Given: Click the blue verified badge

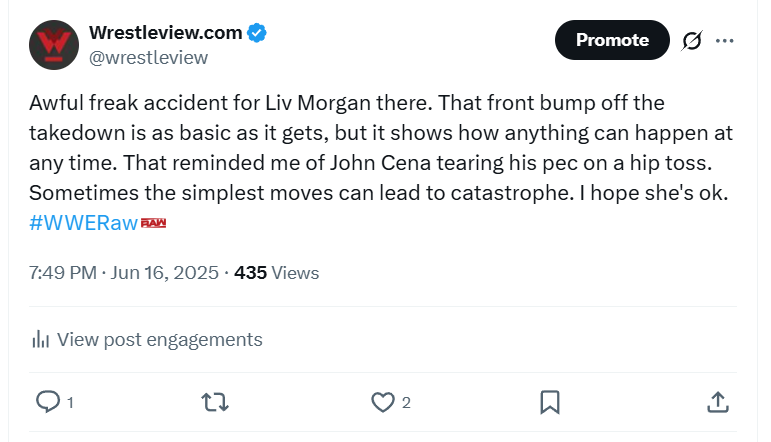Looking at the screenshot, I should pos(257,33).
